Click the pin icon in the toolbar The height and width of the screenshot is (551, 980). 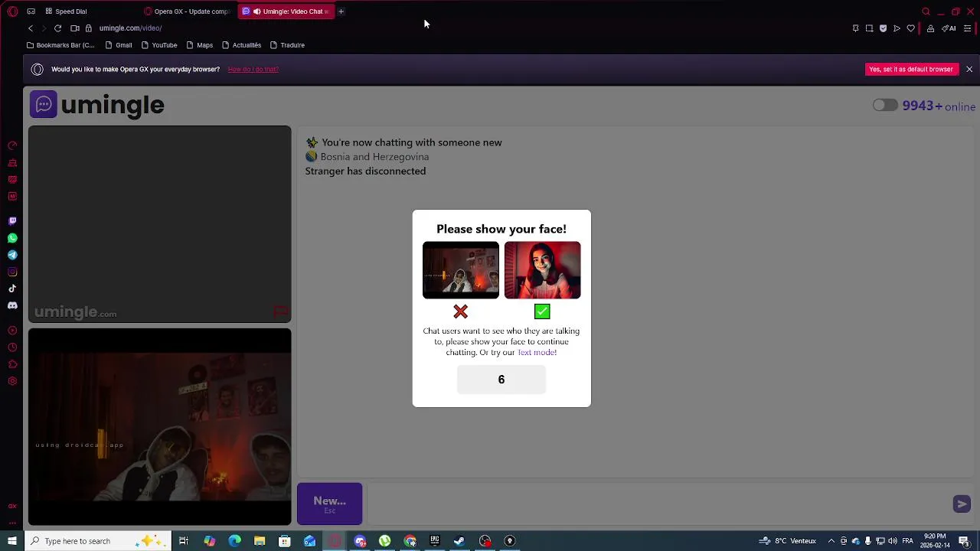(856, 28)
